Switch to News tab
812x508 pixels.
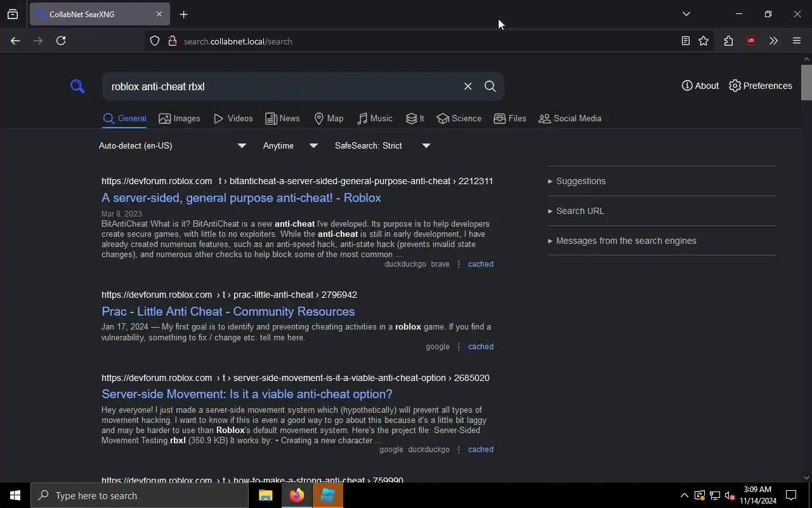tap(282, 118)
